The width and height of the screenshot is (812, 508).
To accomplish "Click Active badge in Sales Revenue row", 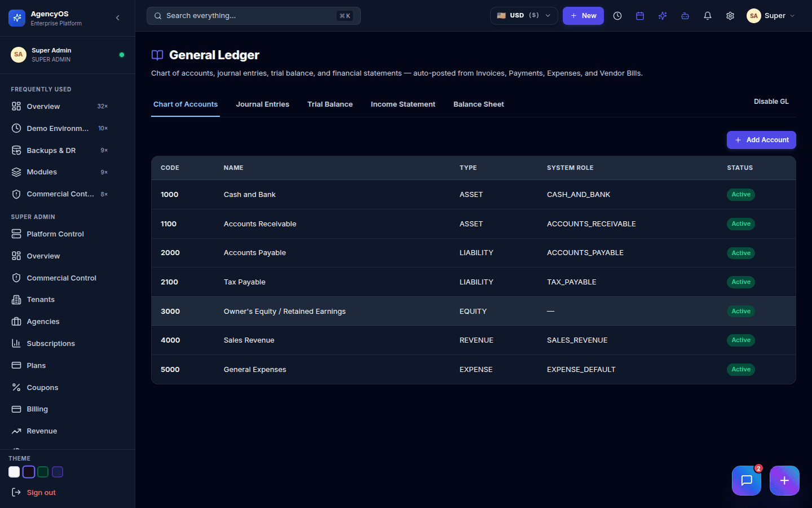I will point(741,340).
